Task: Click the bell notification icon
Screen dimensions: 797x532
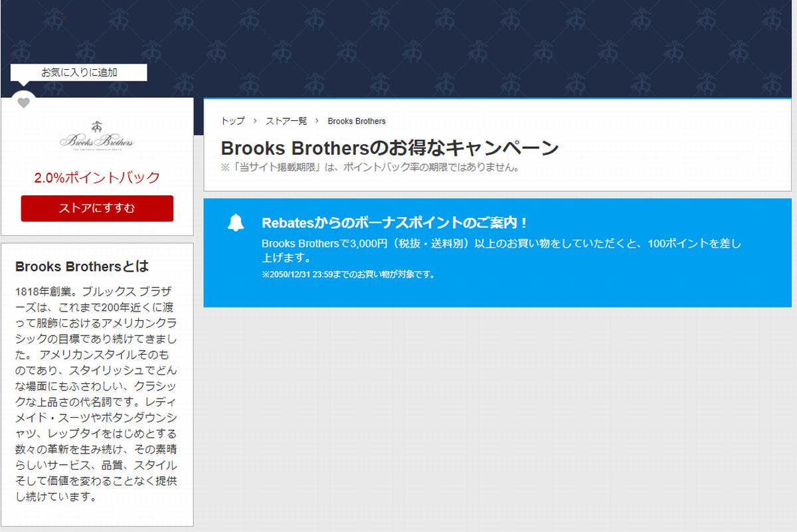Action: point(236,223)
